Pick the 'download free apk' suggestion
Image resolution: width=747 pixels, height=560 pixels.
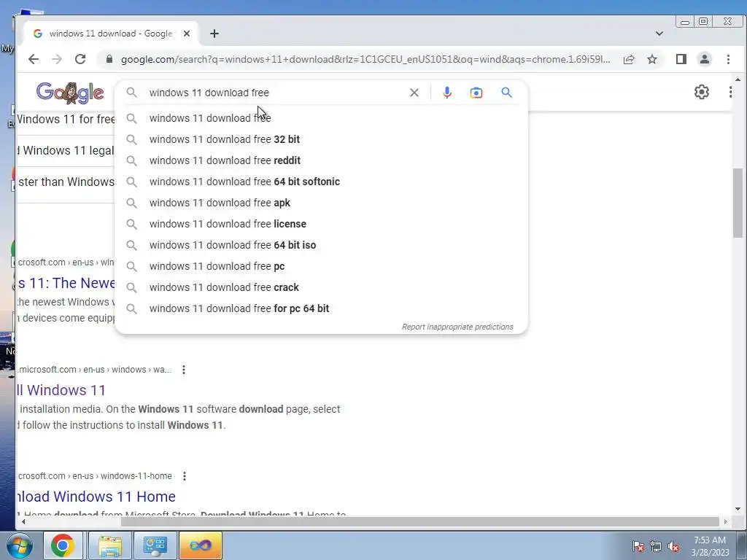coord(322,203)
